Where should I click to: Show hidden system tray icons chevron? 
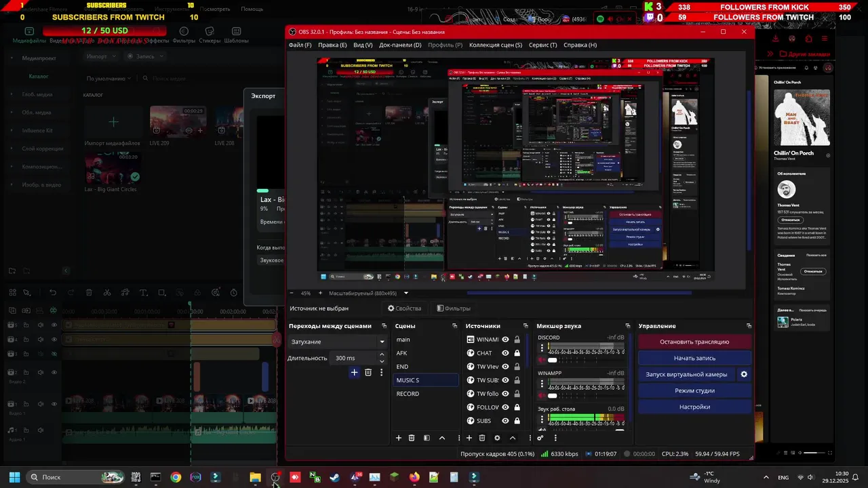tap(766, 477)
